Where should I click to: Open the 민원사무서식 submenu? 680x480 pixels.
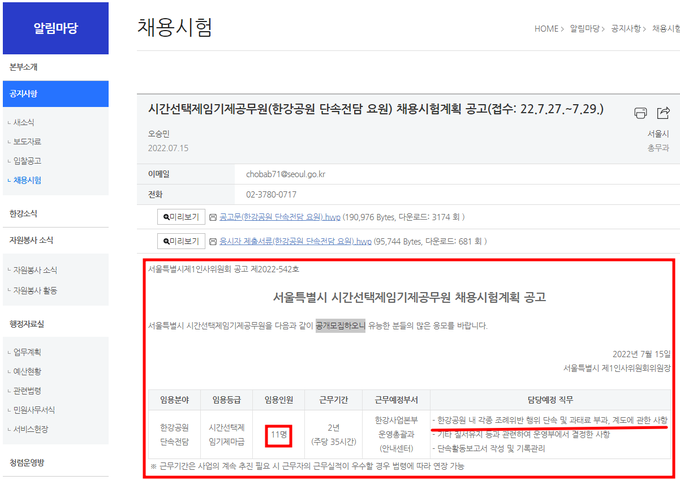point(34,410)
